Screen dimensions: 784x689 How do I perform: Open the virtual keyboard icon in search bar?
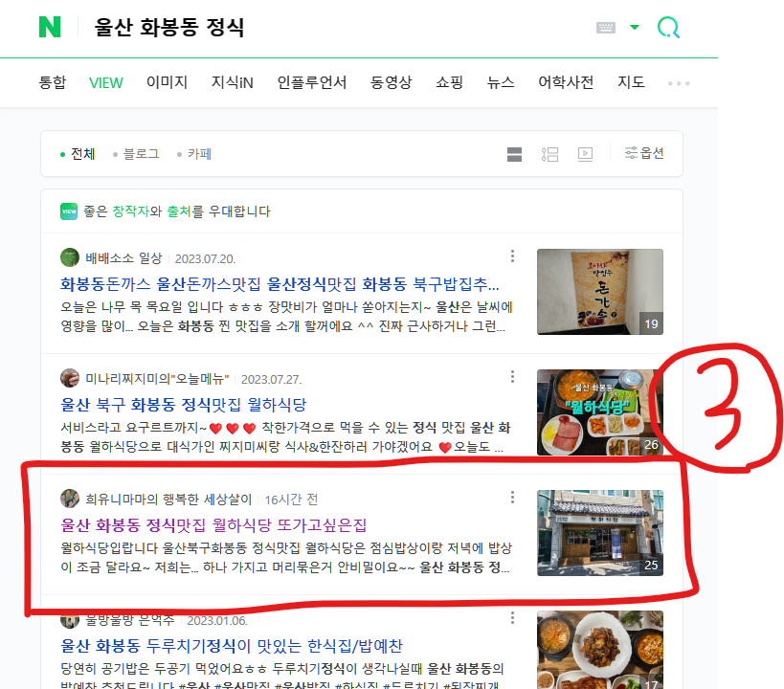pos(606,28)
